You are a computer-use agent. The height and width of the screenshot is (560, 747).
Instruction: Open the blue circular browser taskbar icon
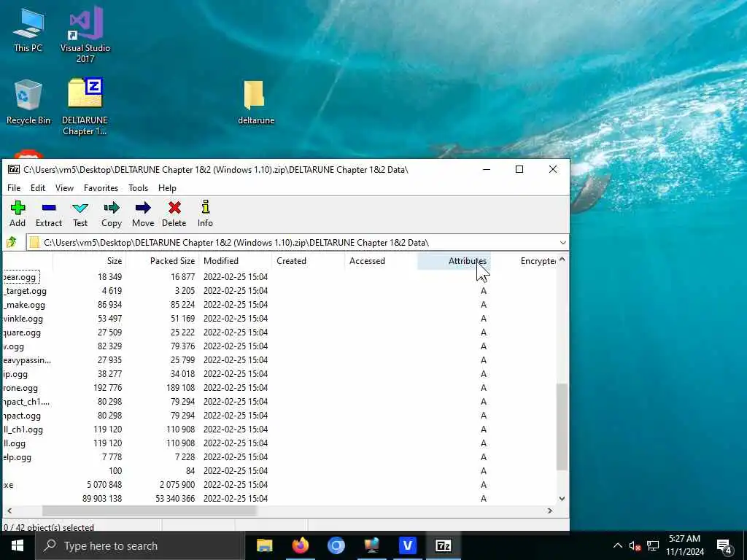click(336, 545)
